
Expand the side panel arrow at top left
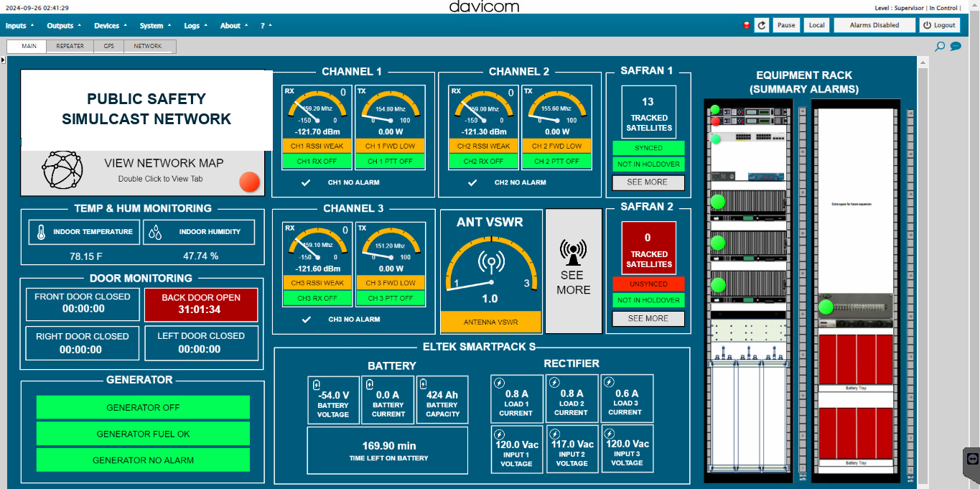point(3,60)
